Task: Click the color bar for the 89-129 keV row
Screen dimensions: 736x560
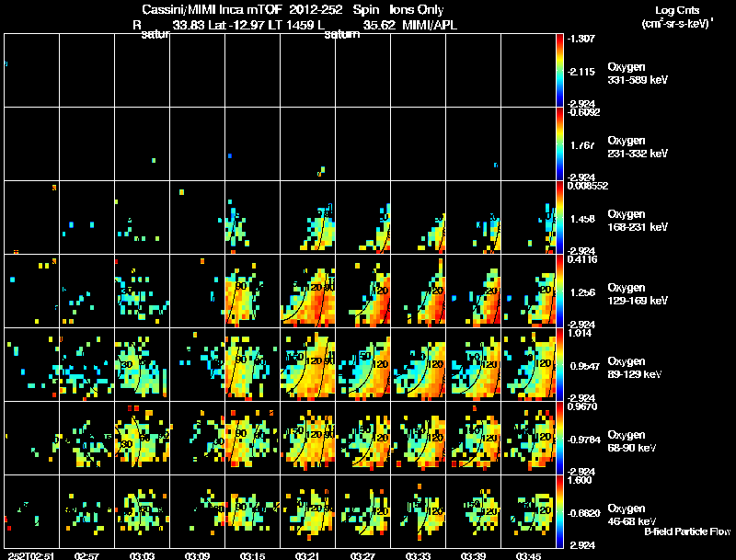Action: pos(559,365)
